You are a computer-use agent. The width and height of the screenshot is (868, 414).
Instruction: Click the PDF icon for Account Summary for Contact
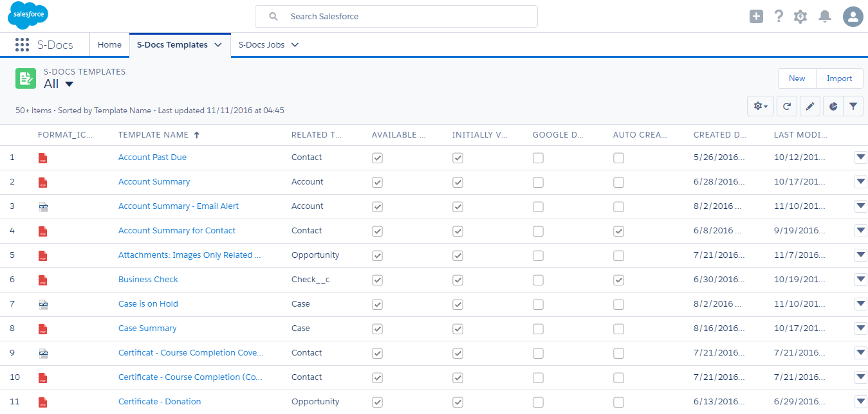coord(43,231)
